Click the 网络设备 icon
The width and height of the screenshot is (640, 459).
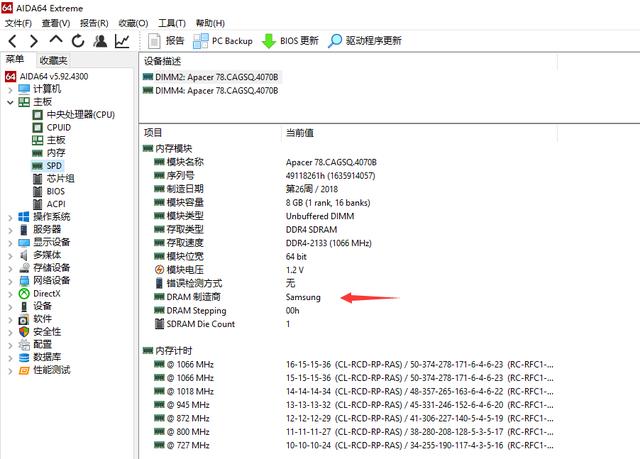[x=24, y=281]
